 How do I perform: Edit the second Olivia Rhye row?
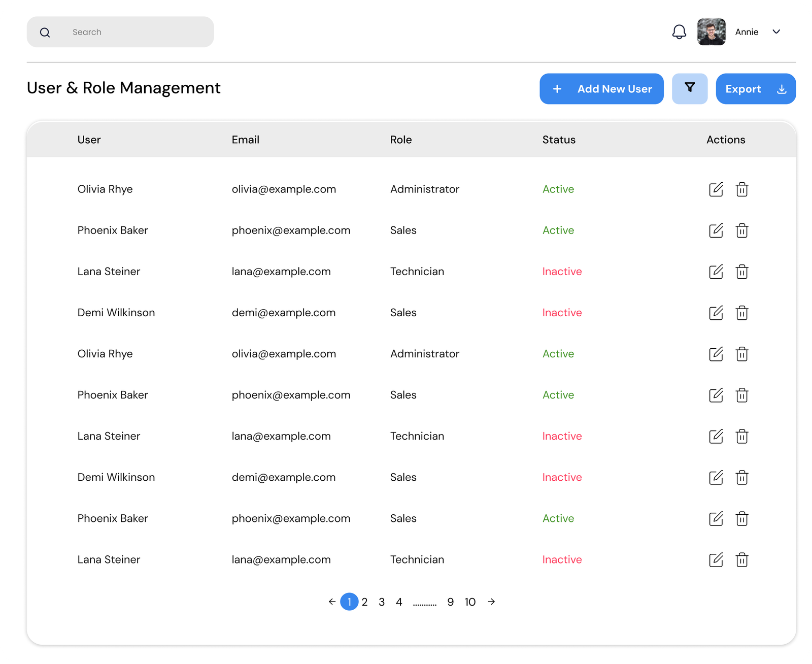(x=716, y=354)
